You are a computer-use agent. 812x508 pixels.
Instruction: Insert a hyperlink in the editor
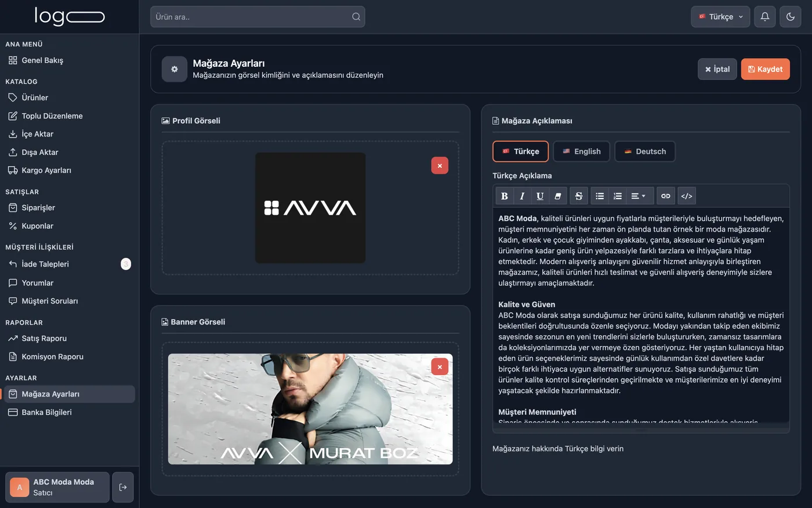666,196
